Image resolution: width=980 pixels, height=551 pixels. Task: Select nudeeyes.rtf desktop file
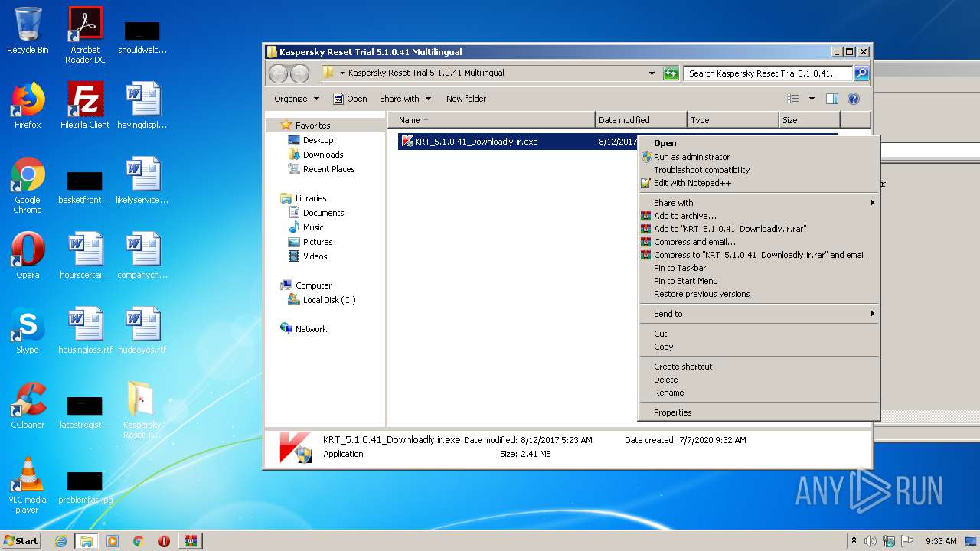coord(142,331)
